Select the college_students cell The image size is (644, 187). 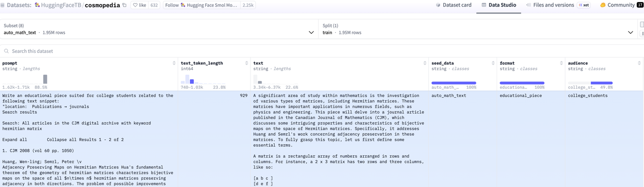pos(604,139)
